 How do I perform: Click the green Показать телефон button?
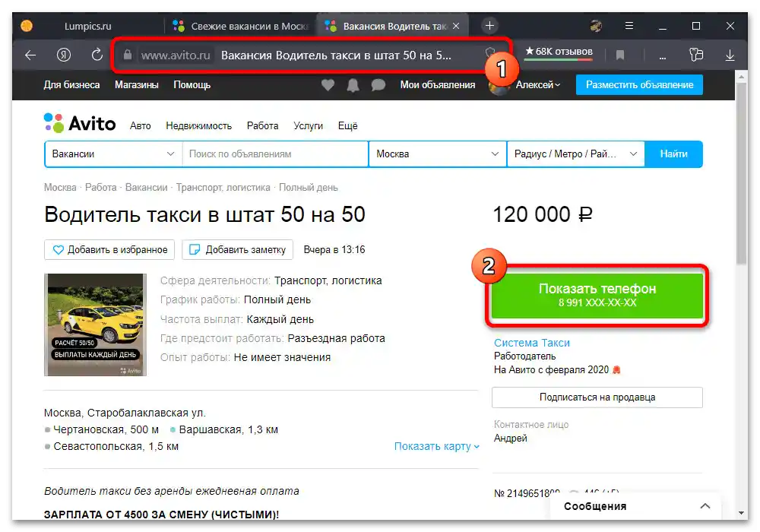click(597, 295)
